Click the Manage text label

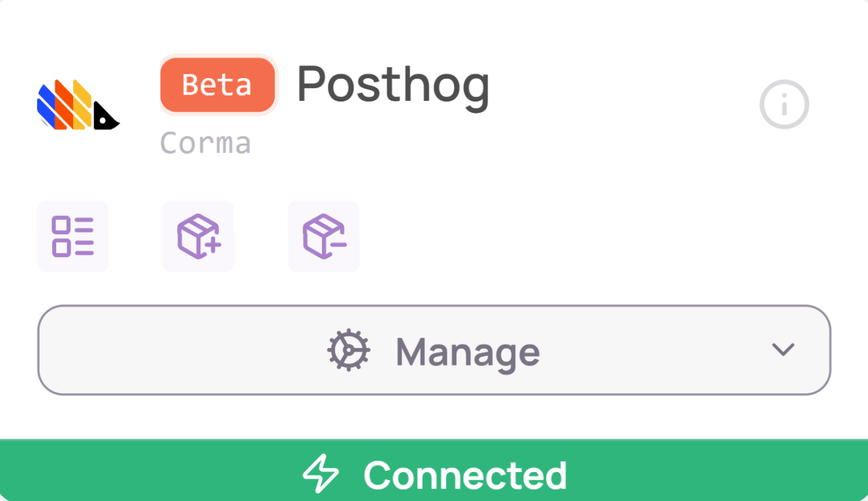467,352
